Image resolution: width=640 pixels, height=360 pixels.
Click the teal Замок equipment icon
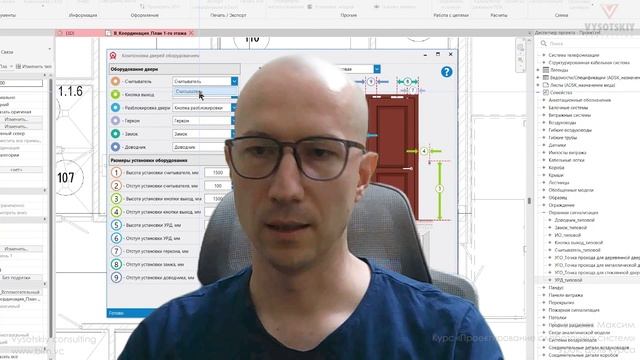[x=116, y=133]
